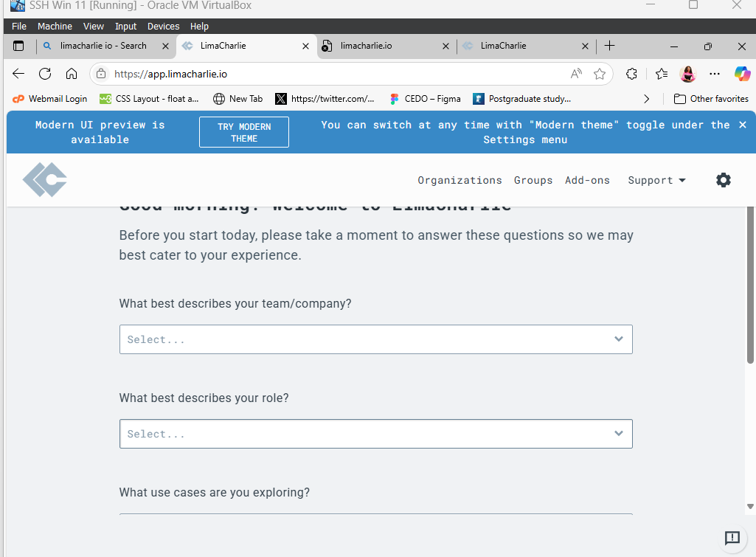Open the CEDO – Figma bookmark
756x557 pixels.
426,99
